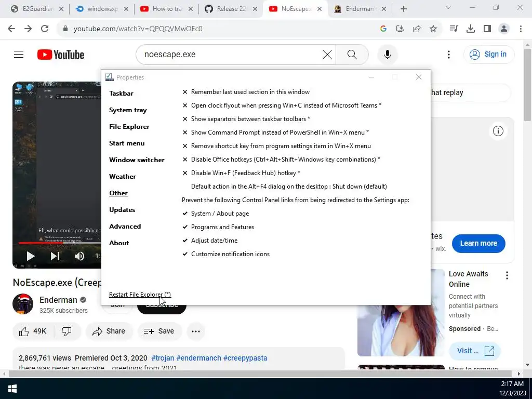Search with your voice microphone button

pos(387,54)
